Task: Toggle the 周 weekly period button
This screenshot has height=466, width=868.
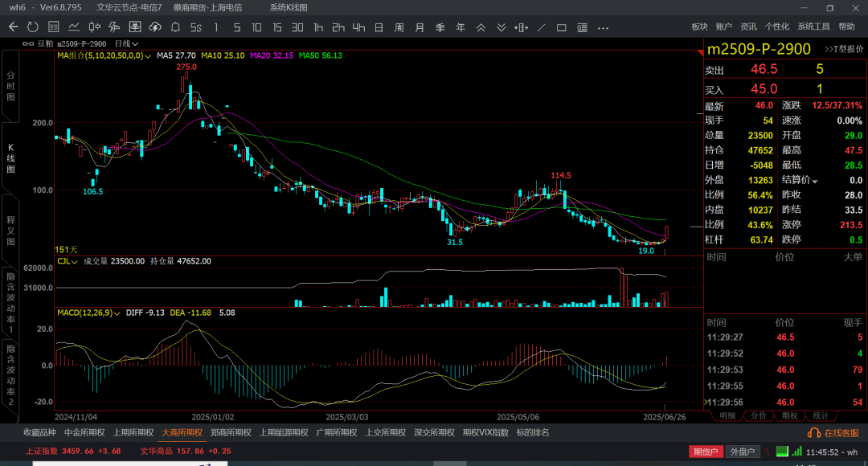Action: click(x=399, y=27)
